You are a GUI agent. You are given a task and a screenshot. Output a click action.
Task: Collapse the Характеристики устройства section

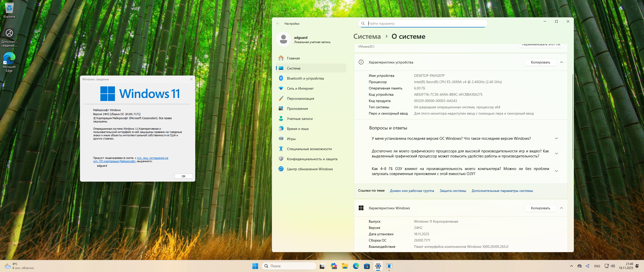(561, 62)
